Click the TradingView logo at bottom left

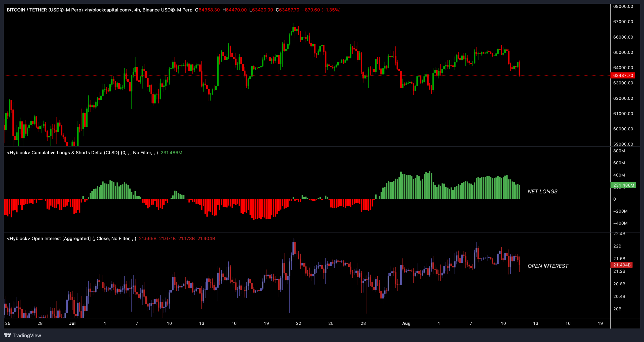pos(22,335)
